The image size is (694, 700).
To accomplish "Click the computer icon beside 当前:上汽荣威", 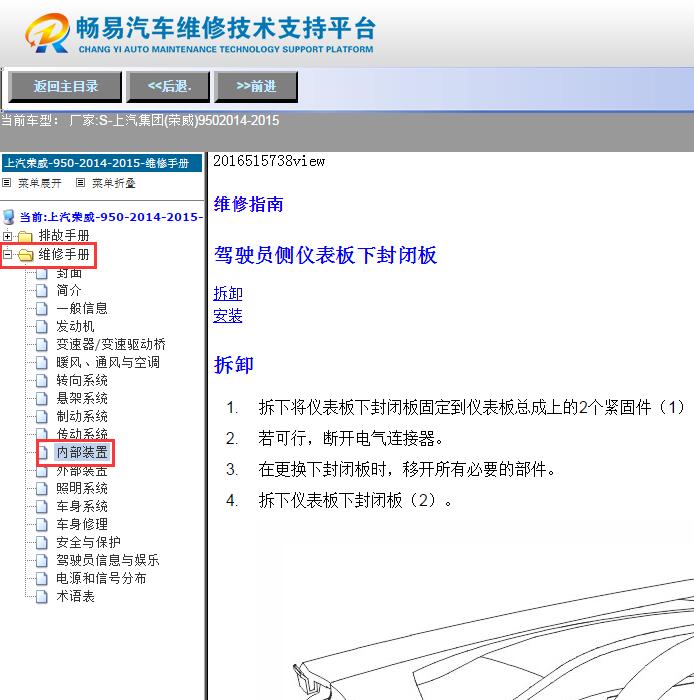I will coord(8,217).
